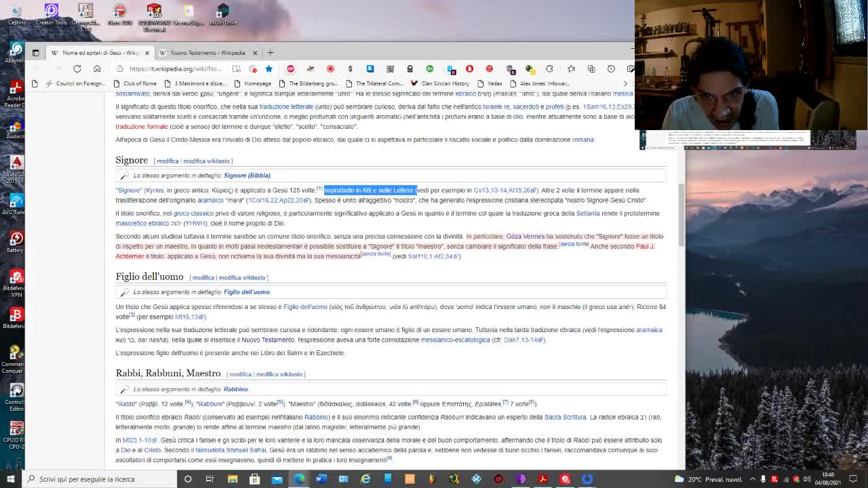This screenshot has width=868, height=488.
Task: Open the Audacity desktop icon
Action: [16, 129]
